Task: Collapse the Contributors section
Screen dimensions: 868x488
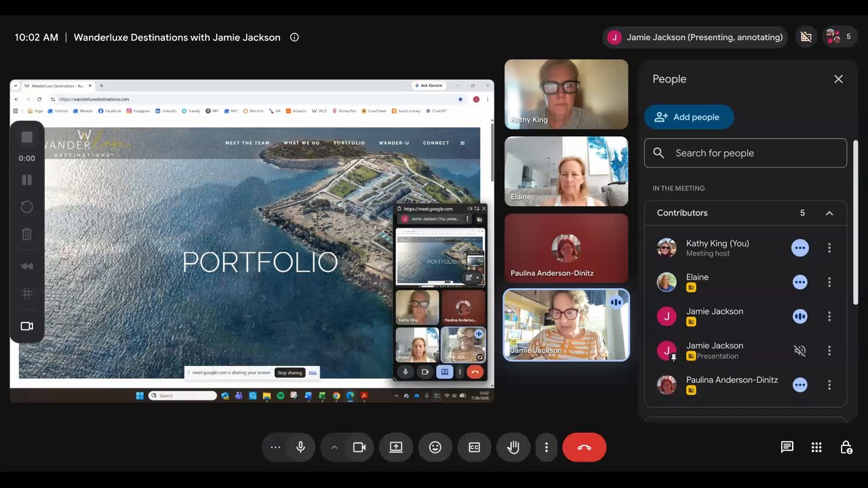Action: (829, 213)
